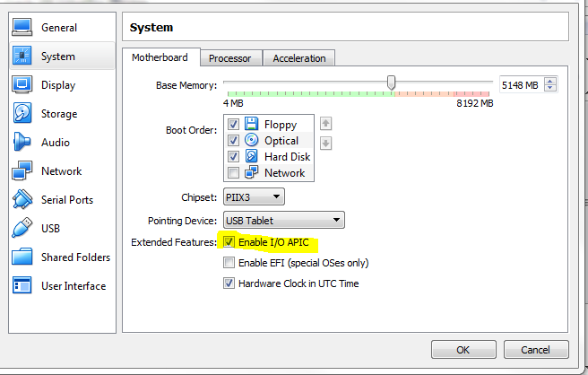Viewport: 588px width, 375px height.
Task: Move boot item up with arrow button
Action: point(325,124)
